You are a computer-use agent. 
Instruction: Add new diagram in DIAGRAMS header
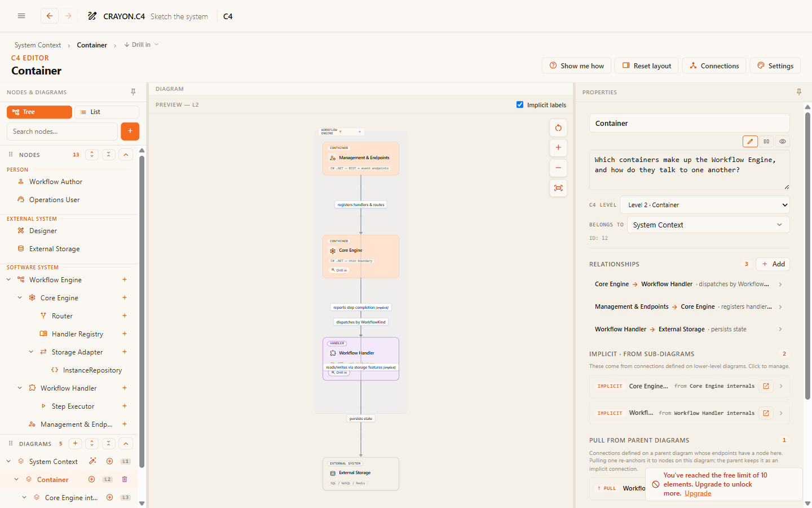click(x=75, y=444)
